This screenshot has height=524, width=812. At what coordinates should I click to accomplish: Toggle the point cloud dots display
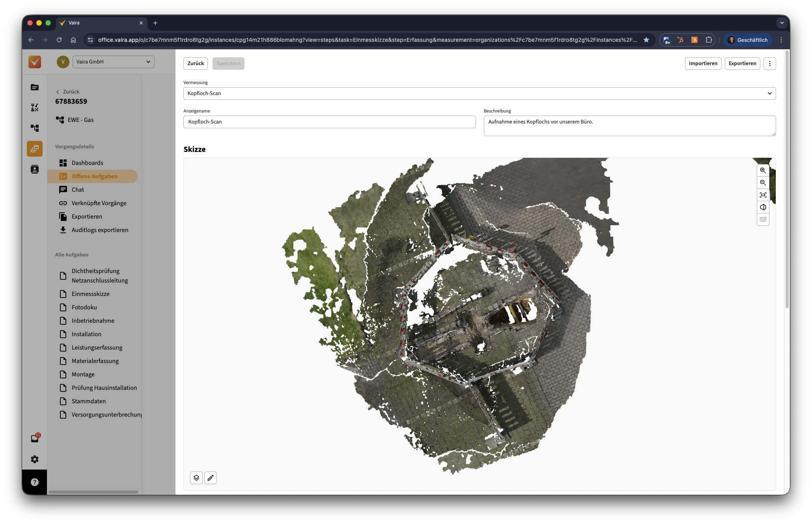pos(763,219)
